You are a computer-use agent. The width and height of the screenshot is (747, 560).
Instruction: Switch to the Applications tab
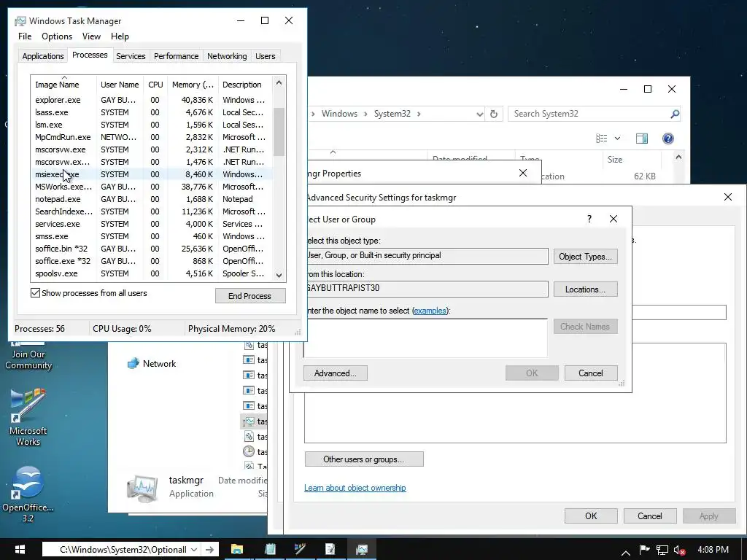pyautogui.click(x=43, y=56)
